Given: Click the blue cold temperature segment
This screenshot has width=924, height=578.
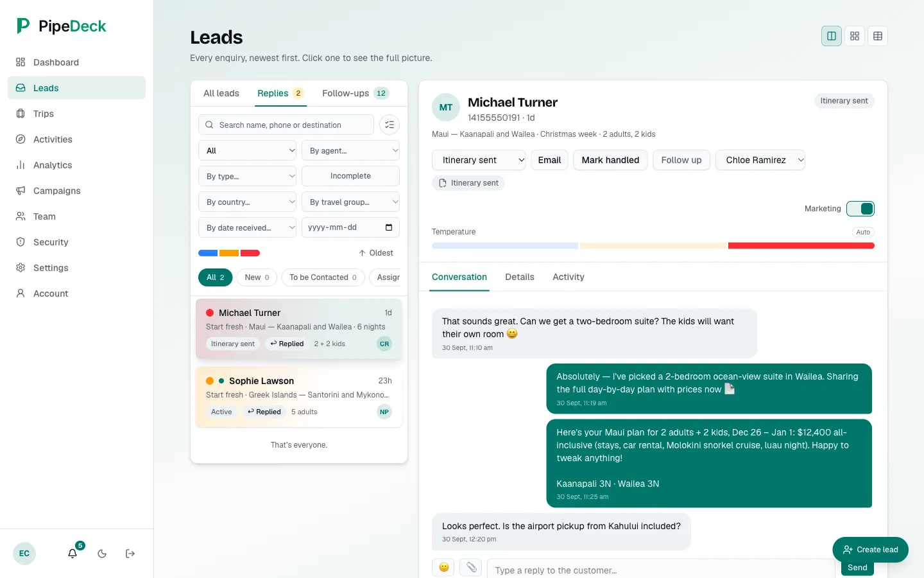Looking at the screenshot, I should [x=505, y=246].
